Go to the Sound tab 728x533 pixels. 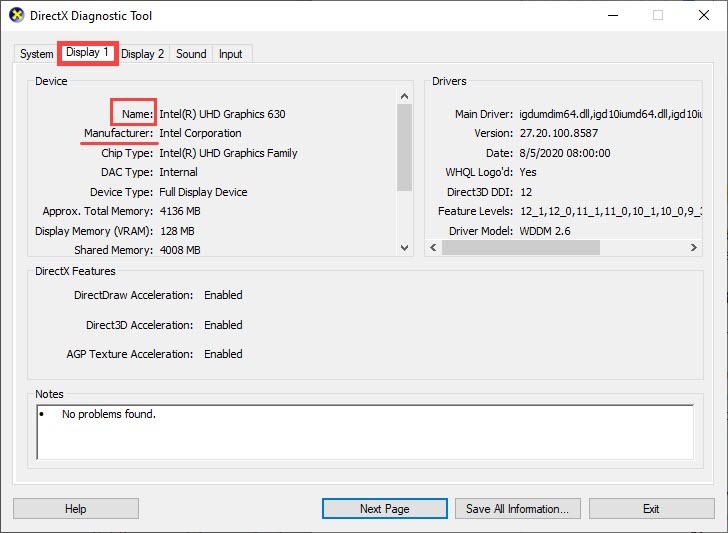[191, 54]
